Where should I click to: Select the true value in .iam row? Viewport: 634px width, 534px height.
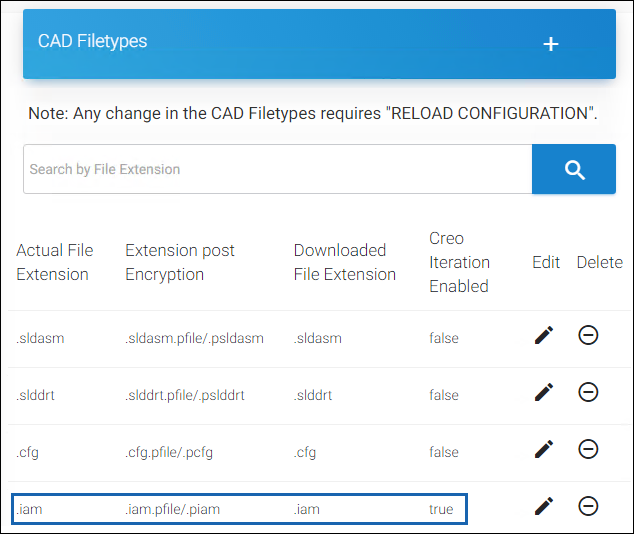[441, 510]
